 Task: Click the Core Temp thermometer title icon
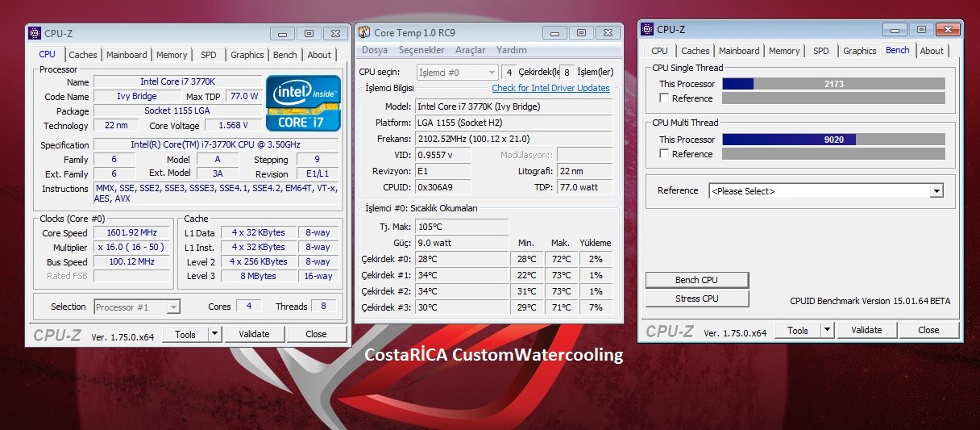(364, 32)
